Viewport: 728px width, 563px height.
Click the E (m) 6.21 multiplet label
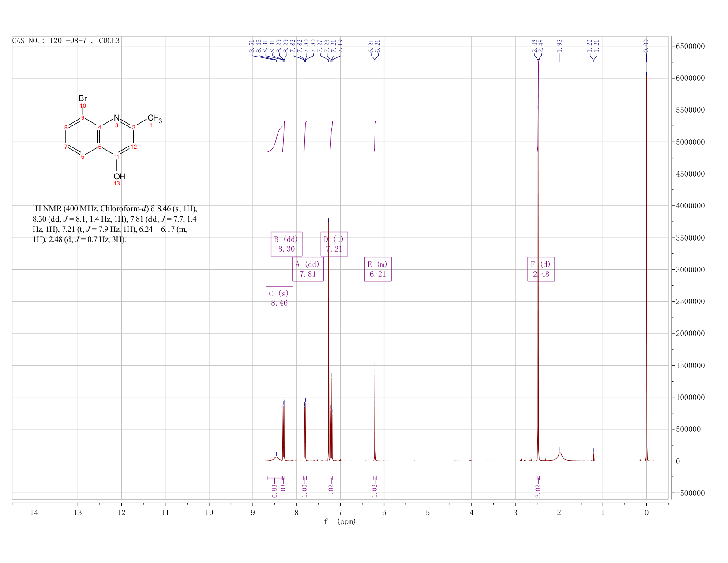(x=378, y=269)
